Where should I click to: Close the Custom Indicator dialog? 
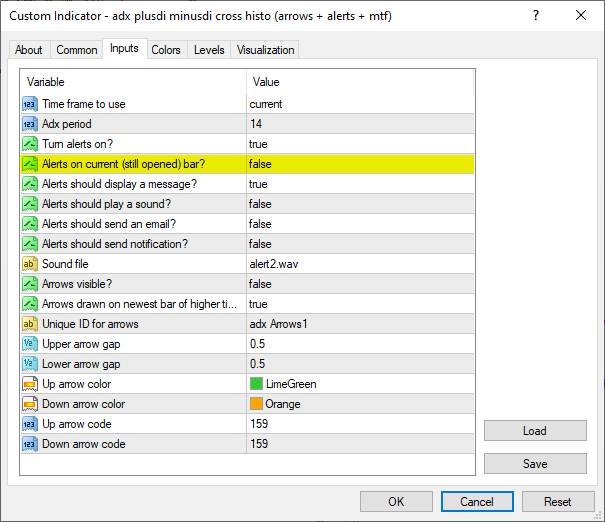pos(581,16)
